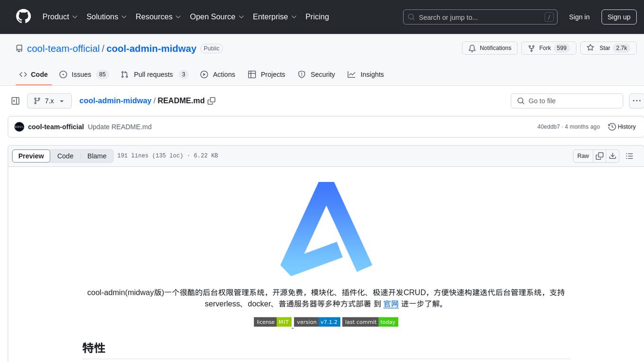
Task: Download the raw file
Action: click(613, 156)
